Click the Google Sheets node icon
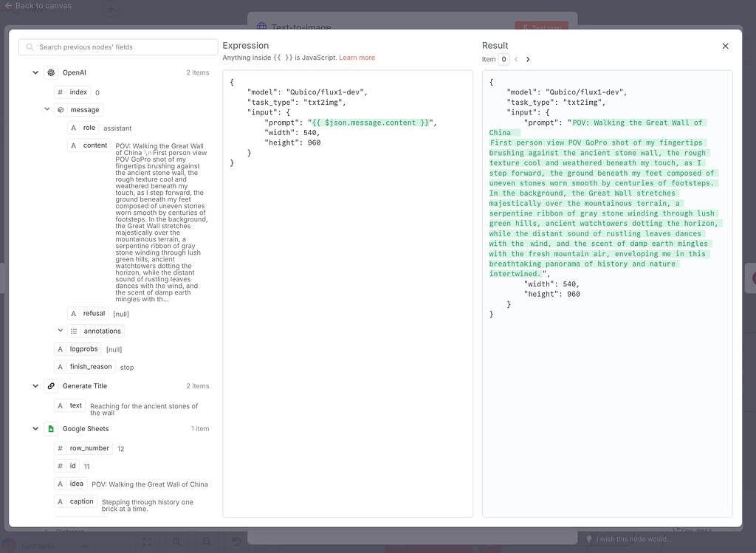The height and width of the screenshot is (553, 756). pyautogui.click(x=50, y=428)
